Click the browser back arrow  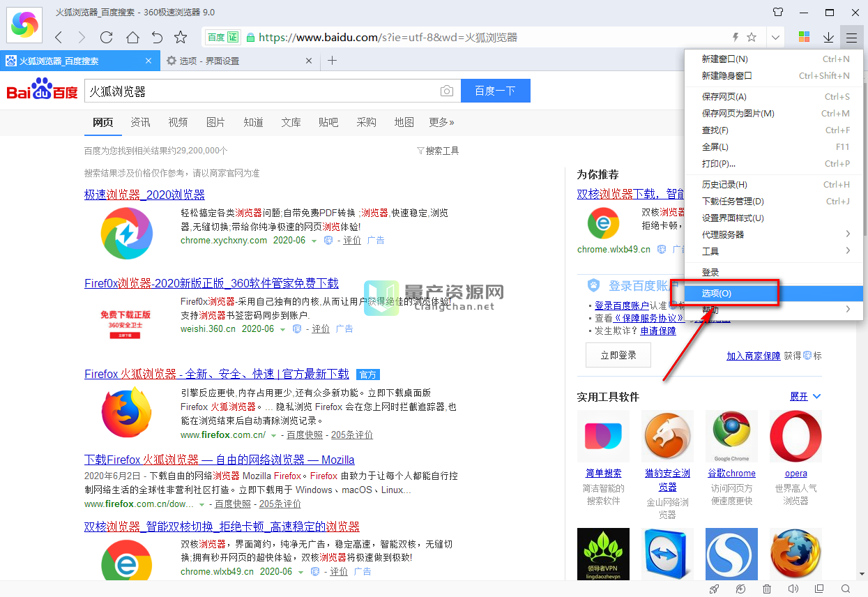click(x=59, y=37)
